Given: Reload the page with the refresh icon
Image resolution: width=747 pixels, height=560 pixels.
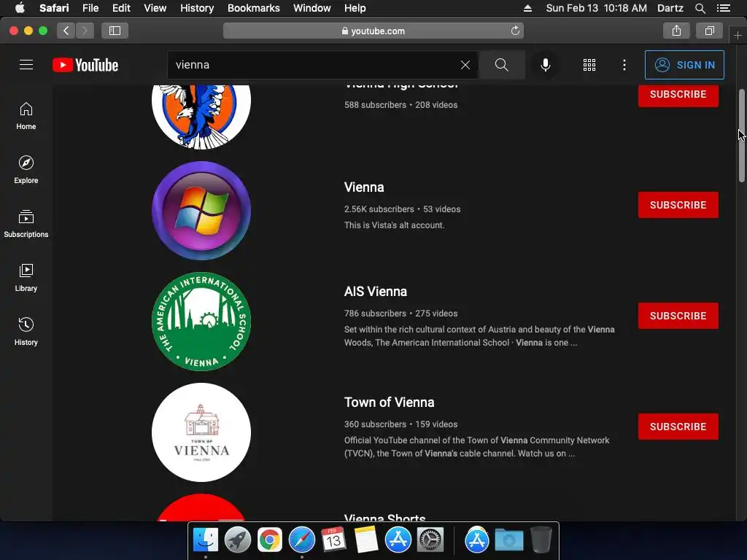Looking at the screenshot, I should (515, 31).
